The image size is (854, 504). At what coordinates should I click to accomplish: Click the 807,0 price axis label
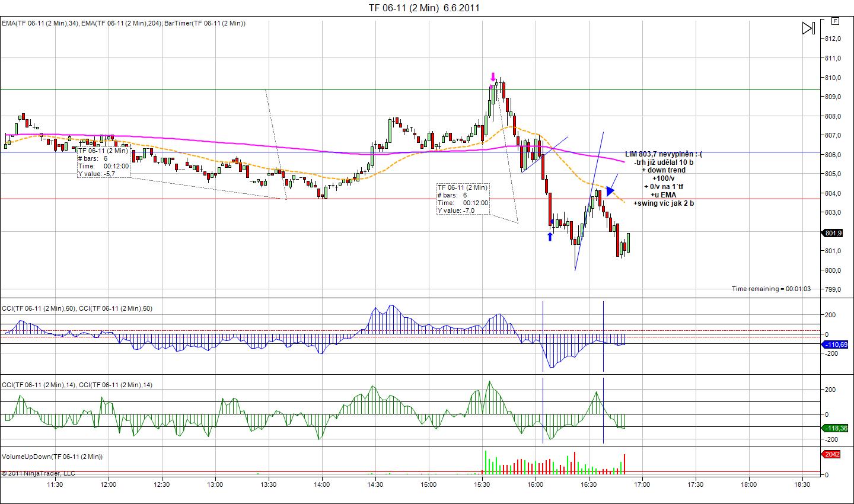833,135
